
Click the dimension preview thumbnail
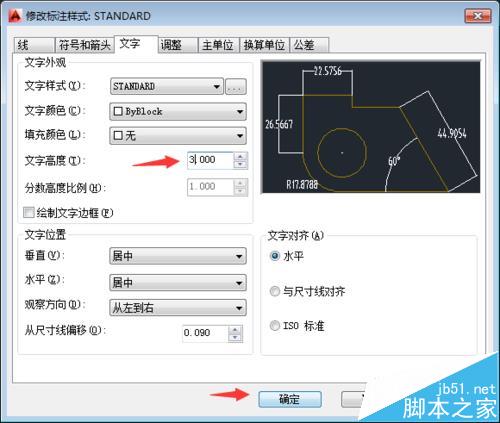[x=371, y=127]
